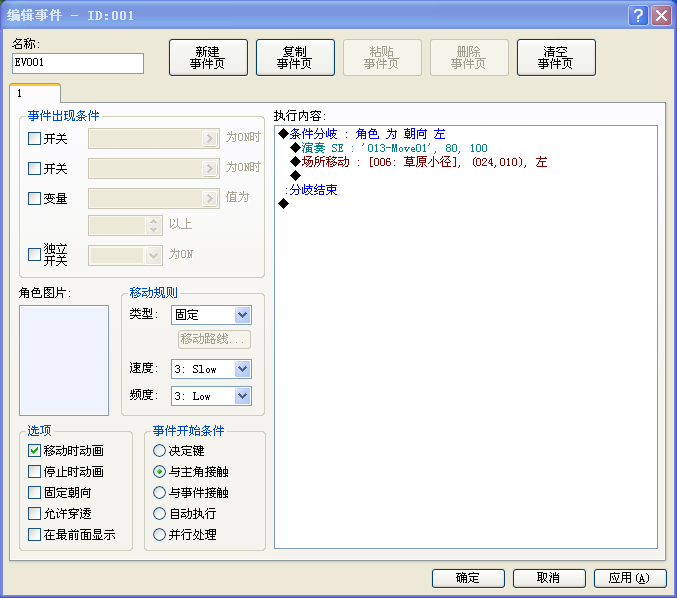Image resolution: width=677 pixels, height=598 pixels.
Task: Enable the first 开关 condition checkbox
Action: click(34, 139)
